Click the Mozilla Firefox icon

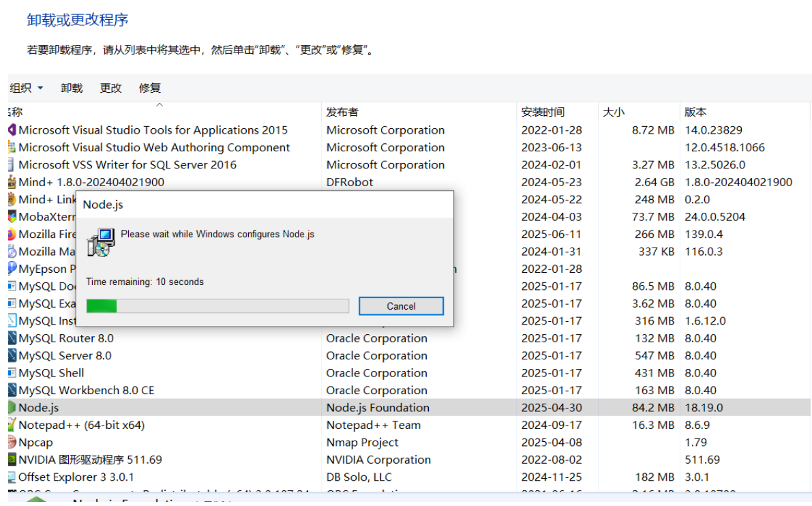[x=12, y=234]
